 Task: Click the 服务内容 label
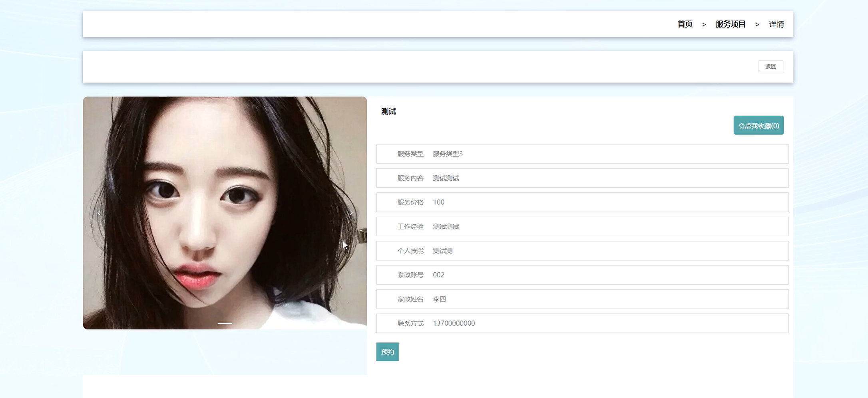410,178
